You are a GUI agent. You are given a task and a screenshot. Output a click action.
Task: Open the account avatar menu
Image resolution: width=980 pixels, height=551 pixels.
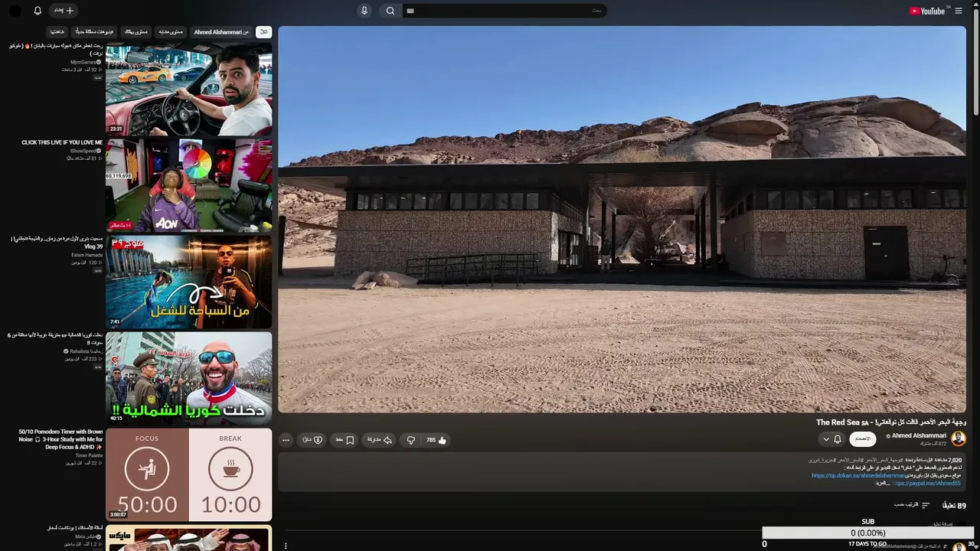[x=15, y=11]
